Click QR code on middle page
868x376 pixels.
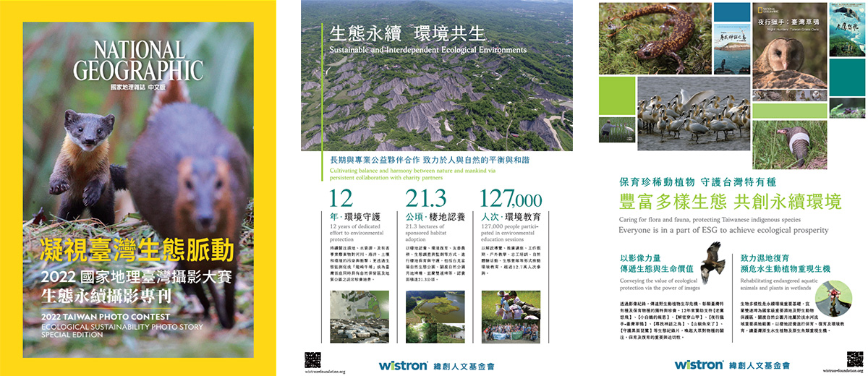coord(312,359)
